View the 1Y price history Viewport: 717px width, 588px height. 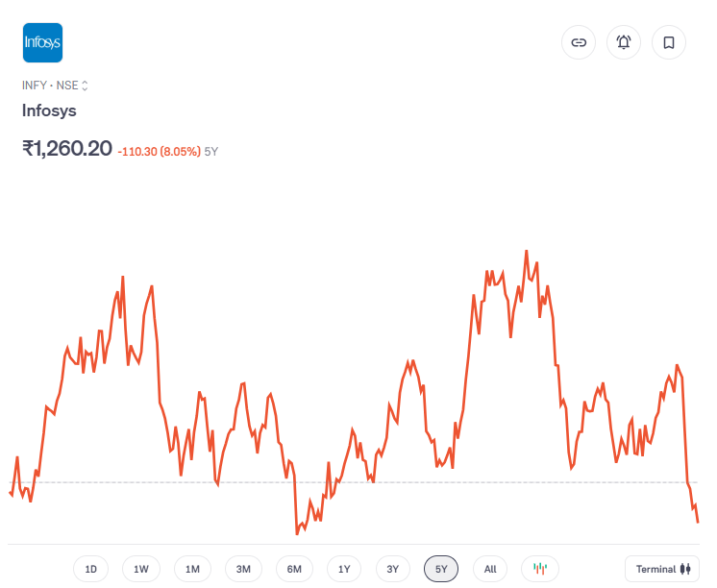click(x=344, y=569)
